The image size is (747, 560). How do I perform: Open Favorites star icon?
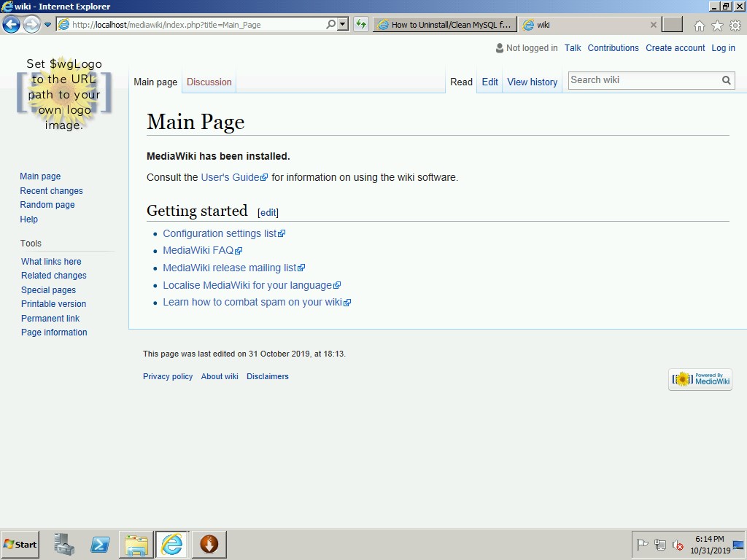[717, 26]
